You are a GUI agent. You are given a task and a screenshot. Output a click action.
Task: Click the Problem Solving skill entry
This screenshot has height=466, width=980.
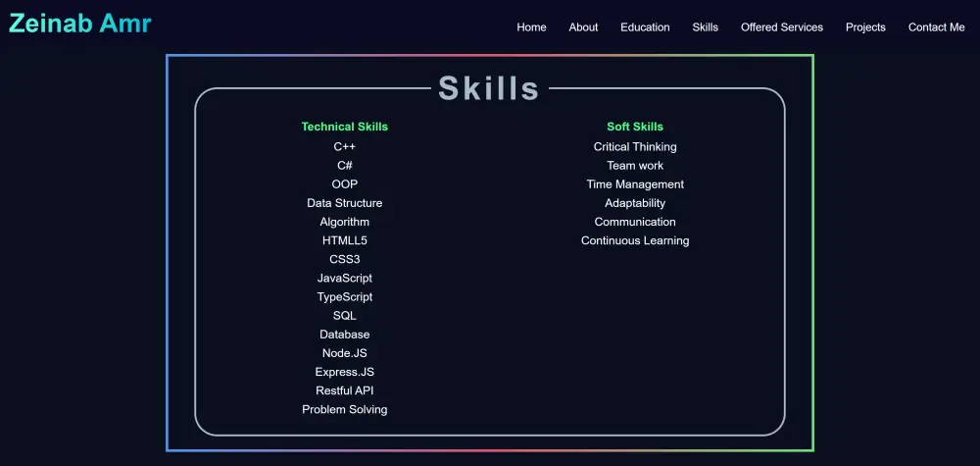point(344,409)
